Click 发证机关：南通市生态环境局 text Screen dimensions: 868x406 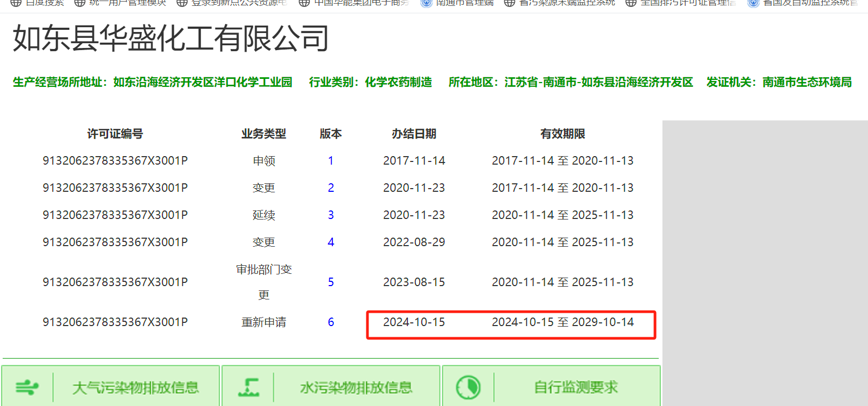click(779, 82)
